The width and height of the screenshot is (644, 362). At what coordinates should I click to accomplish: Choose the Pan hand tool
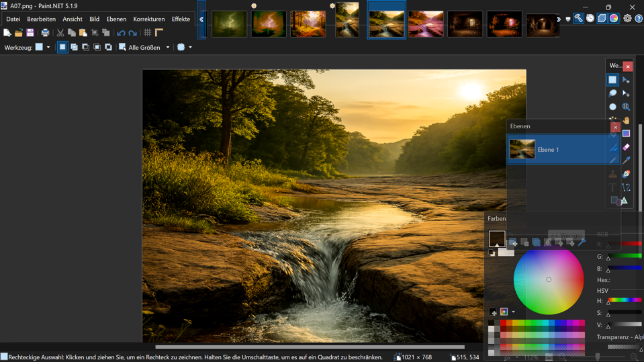pos(626,120)
